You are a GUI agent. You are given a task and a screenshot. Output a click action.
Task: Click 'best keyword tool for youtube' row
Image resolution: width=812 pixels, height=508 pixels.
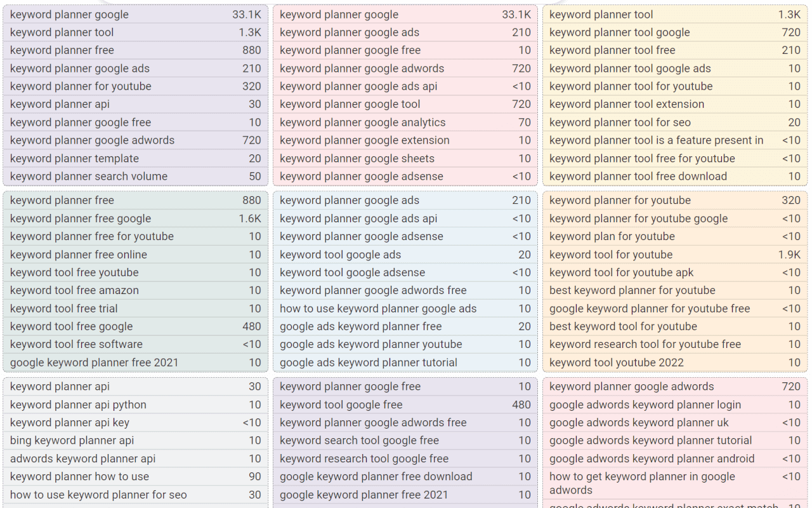(x=675, y=326)
